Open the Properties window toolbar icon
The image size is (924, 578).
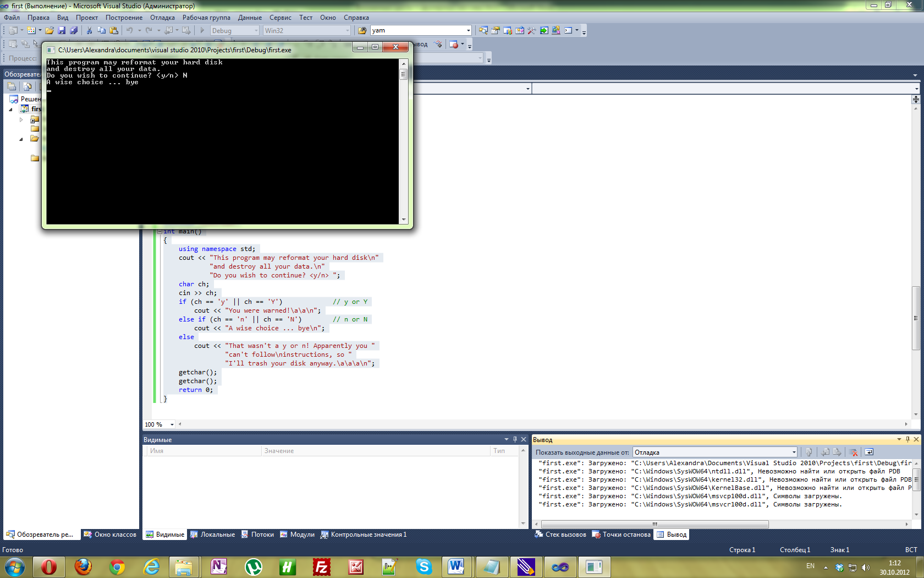click(495, 31)
